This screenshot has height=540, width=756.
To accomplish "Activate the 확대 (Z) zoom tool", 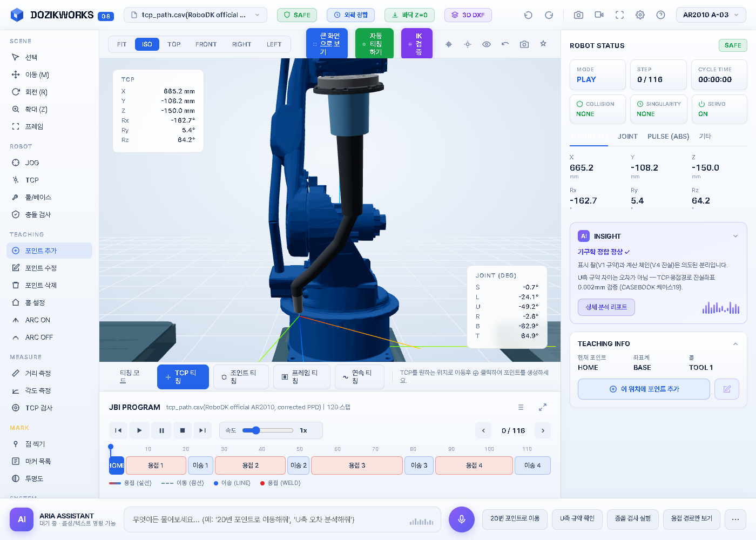I will point(49,109).
